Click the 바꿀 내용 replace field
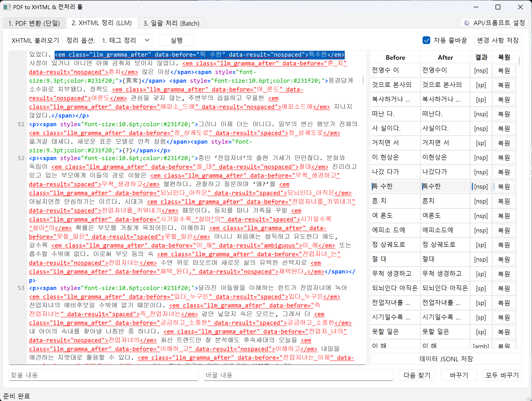This screenshot has width=532, height=401. point(298,375)
